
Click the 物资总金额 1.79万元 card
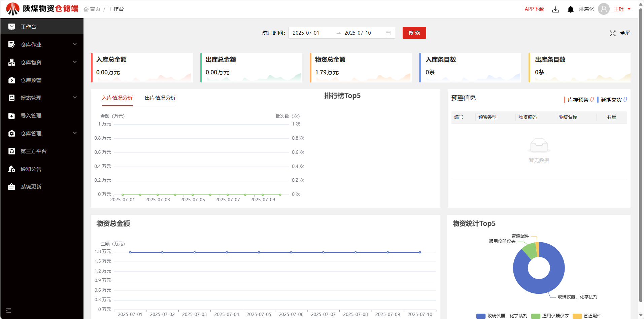[361, 67]
